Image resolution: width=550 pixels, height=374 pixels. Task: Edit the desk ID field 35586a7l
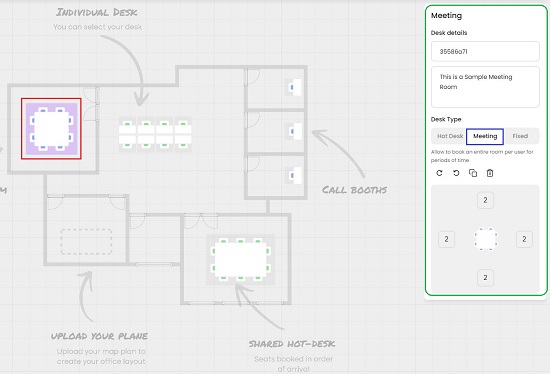(485, 52)
